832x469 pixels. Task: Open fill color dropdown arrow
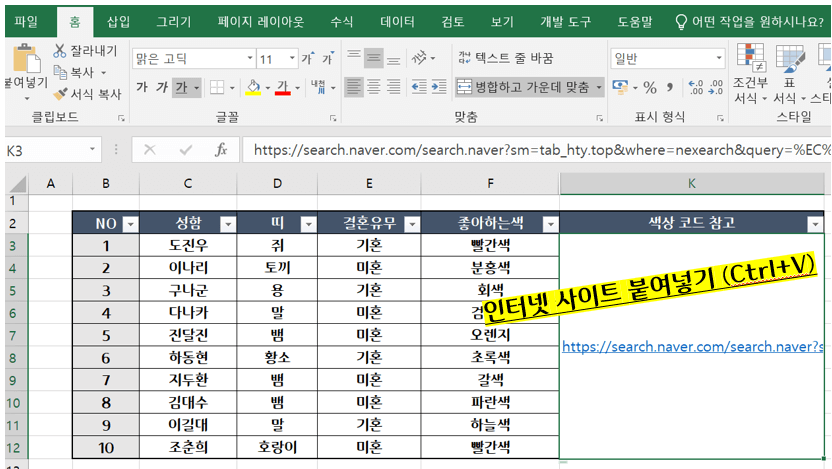tap(267, 88)
